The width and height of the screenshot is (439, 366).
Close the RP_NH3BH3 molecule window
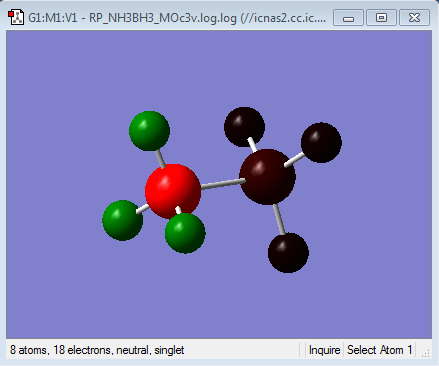414,18
